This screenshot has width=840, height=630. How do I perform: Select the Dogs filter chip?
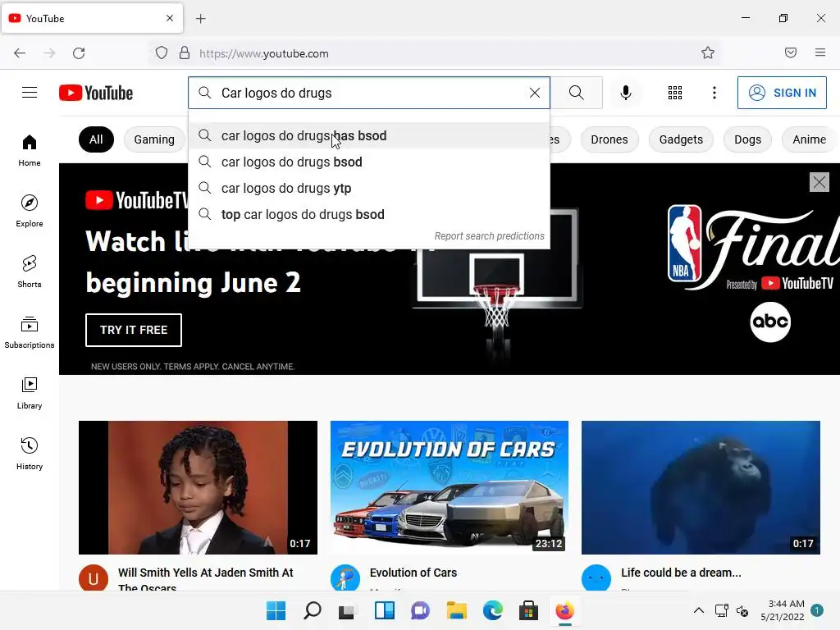click(x=747, y=139)
